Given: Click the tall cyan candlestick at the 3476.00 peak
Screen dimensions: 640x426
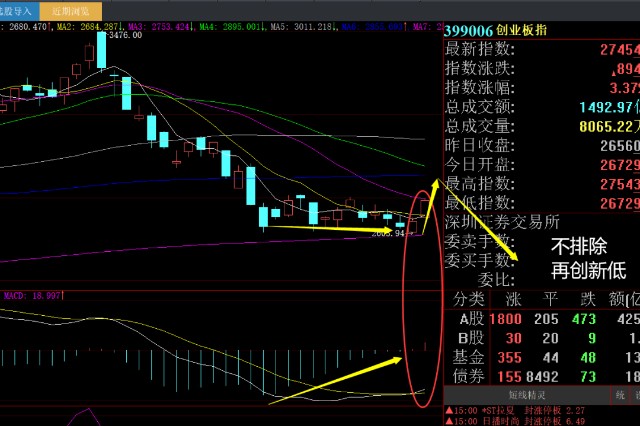Looking at the screenshot, I should (x=101, y=51).
